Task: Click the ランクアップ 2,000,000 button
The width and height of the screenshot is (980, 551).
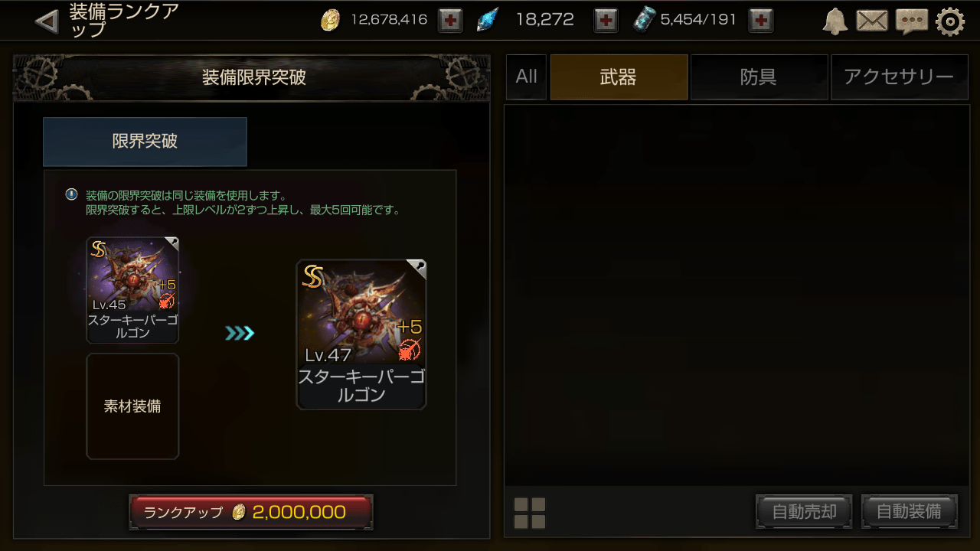Action: (x=251, y=512)
